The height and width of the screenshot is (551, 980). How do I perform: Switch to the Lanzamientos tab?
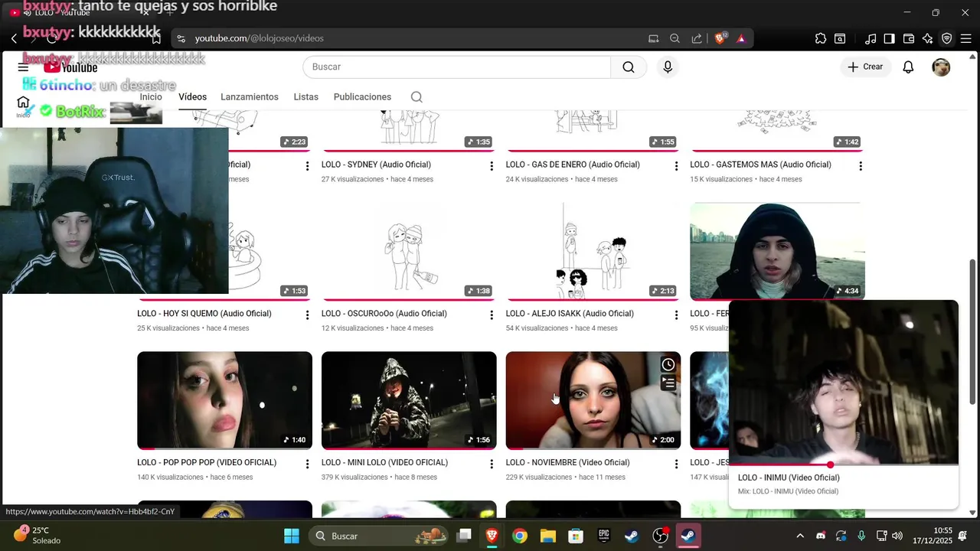coord(250,97)
